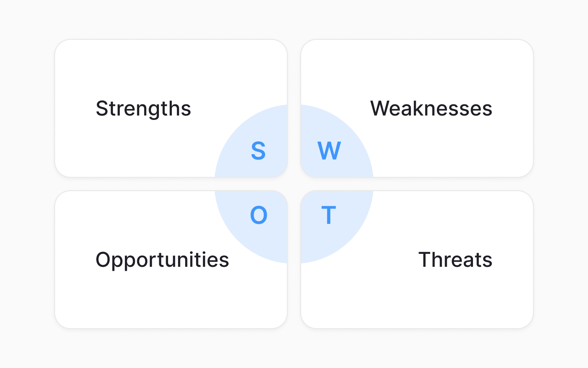This screenshot has height=368, width=588.
Task: Select the blue letter O
Action: tap(259, 215)
